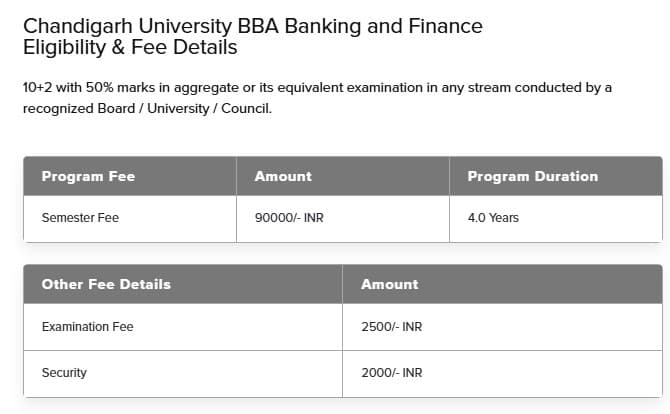Select the 'Program Fee' column header
Viewport: 670px width, 414px height.
(x=88, y=176)
